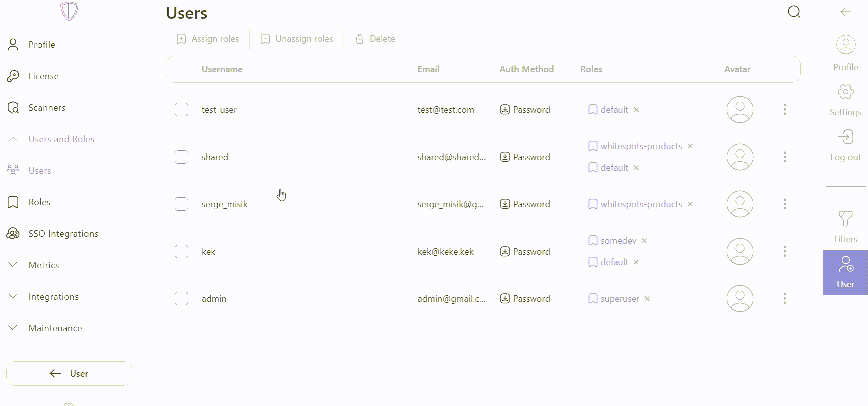Open three-dot menu for admin row
This screenshot has height=406, width=868.
click(x=785, y=299)
